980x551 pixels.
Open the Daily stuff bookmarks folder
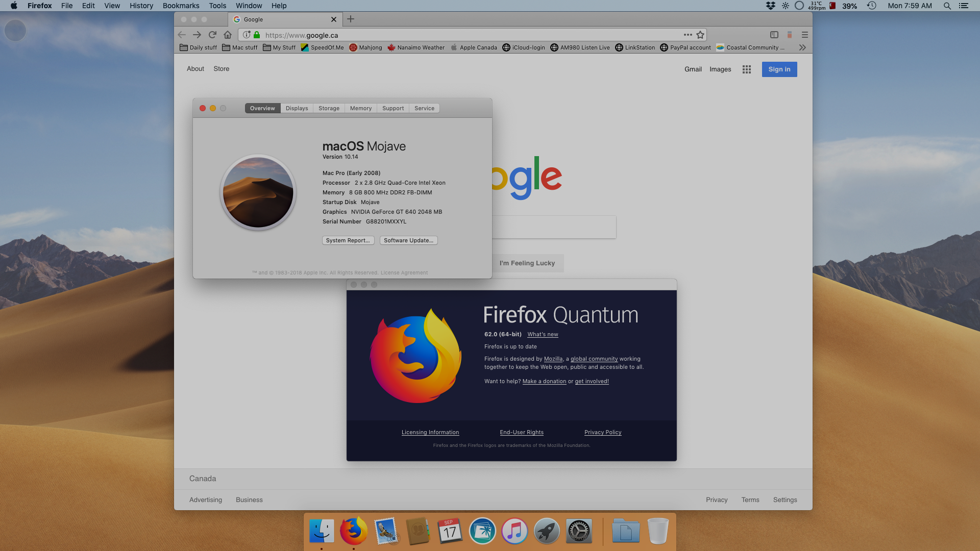tap(199, 47)
